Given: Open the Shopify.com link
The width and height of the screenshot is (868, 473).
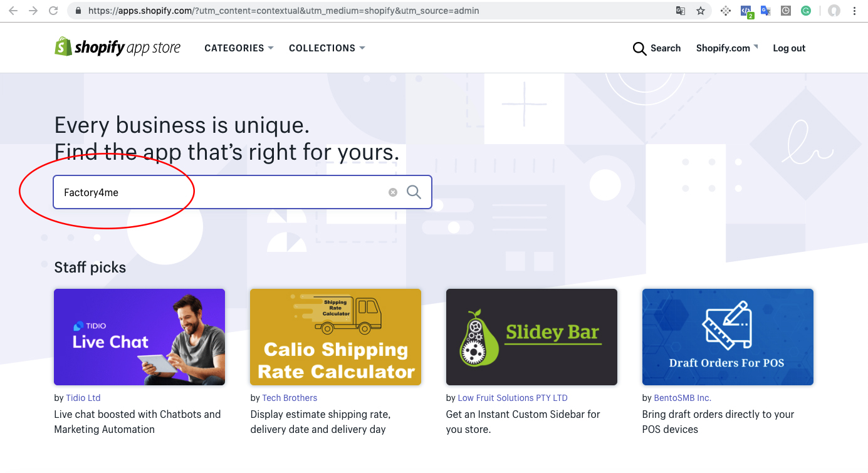Looking at the screenshot, I should pos(726,48).
